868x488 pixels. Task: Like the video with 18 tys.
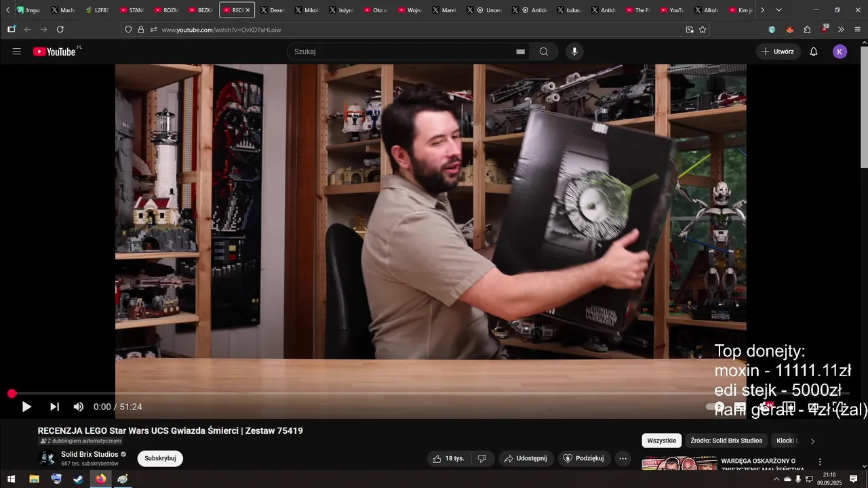coord(449,458)
